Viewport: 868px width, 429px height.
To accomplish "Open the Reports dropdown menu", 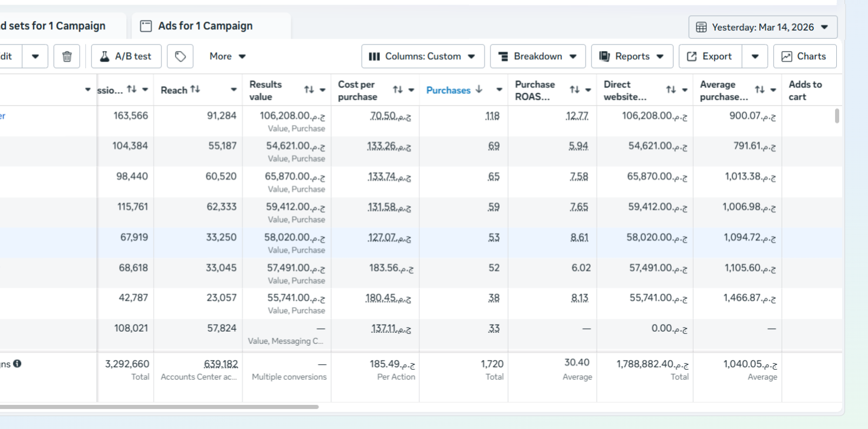I will tap(631, 56).
